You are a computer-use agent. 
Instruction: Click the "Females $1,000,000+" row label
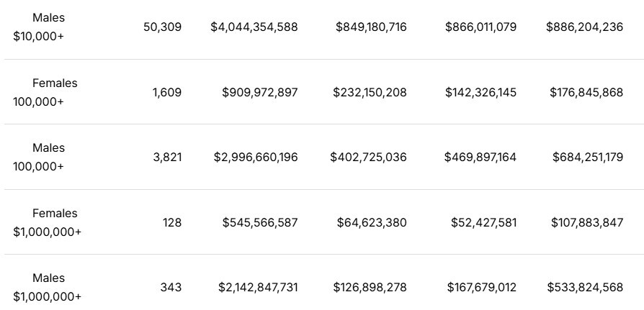coord(48,222)
